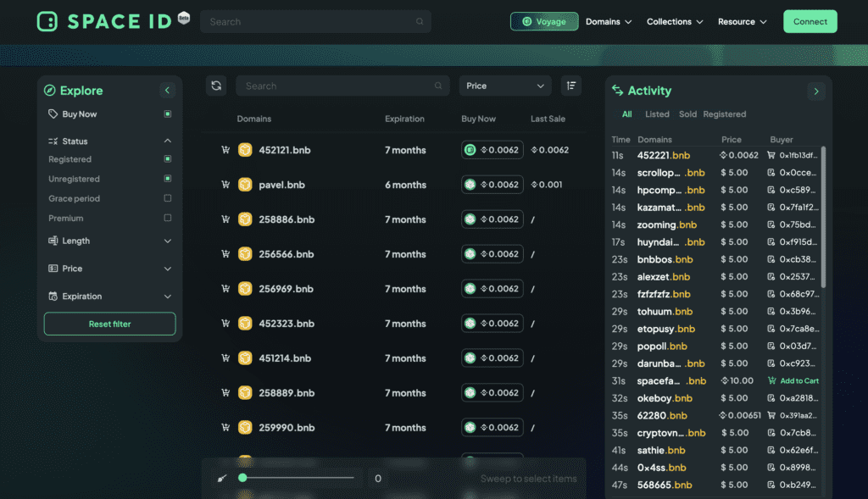Click the Beta badge beside logo
The image size is (868, 499).
(x=184, y=19)
